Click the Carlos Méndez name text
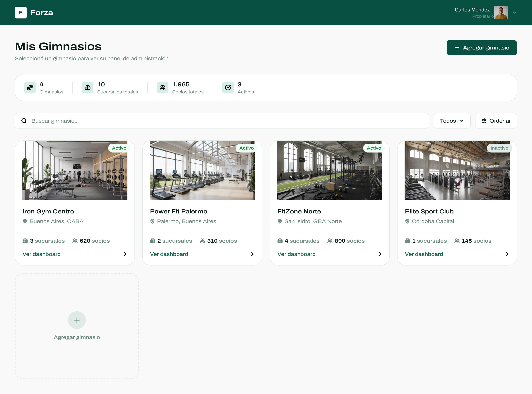532x394 pixels. click(472, 10)
